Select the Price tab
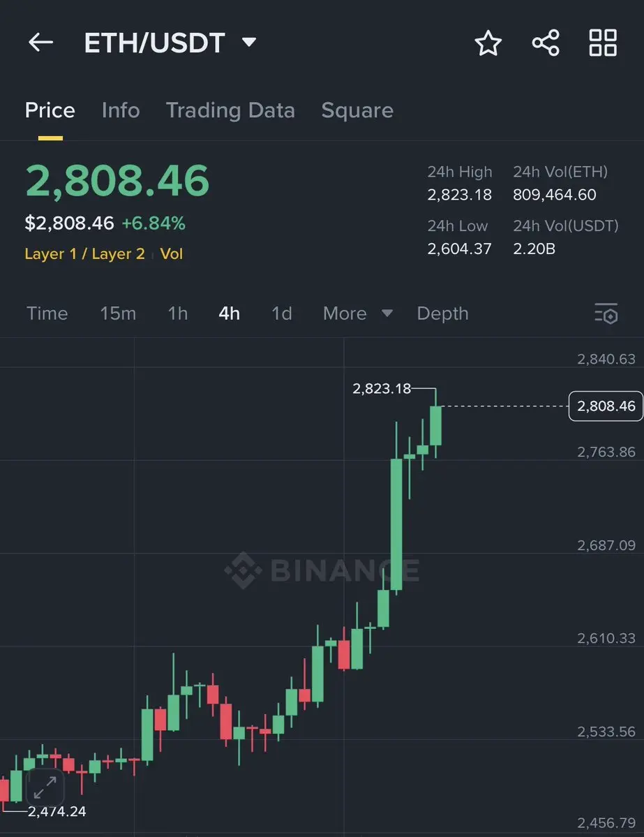 pyautogui.click(x=50, y=110)
